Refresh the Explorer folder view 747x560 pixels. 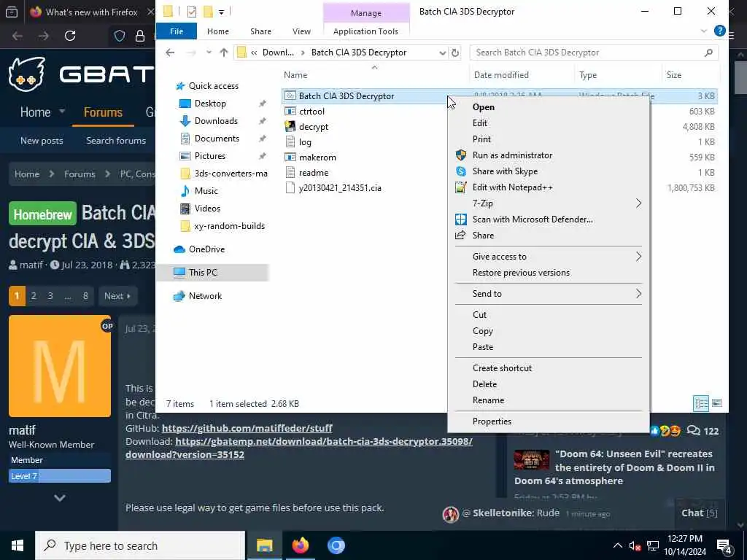(455, 52)
